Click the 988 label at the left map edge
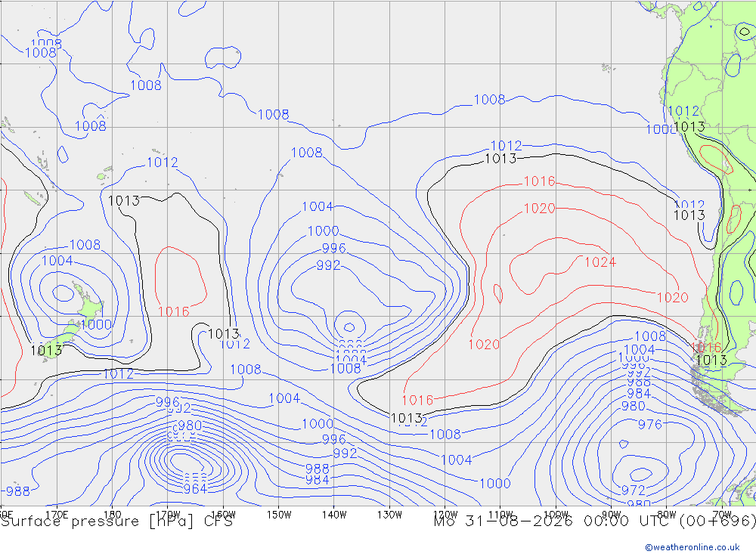The image size is (756, 554). pyautogui.click(x=18, y=491)
